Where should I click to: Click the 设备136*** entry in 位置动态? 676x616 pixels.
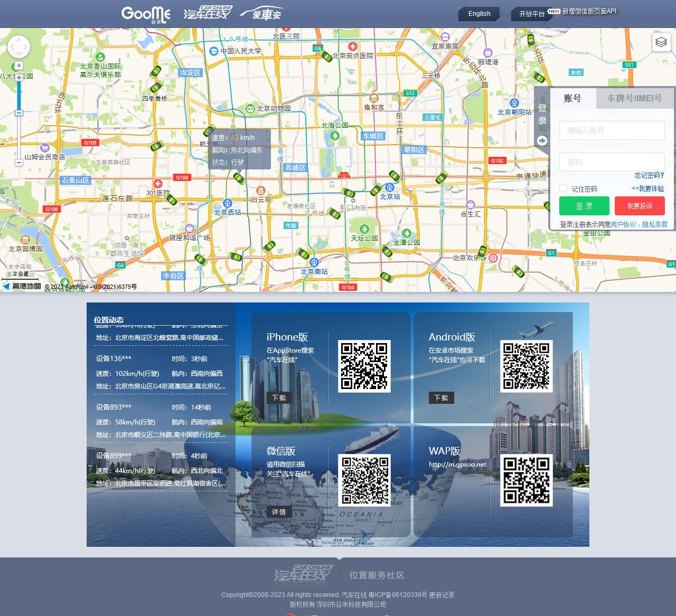point(161,372)
